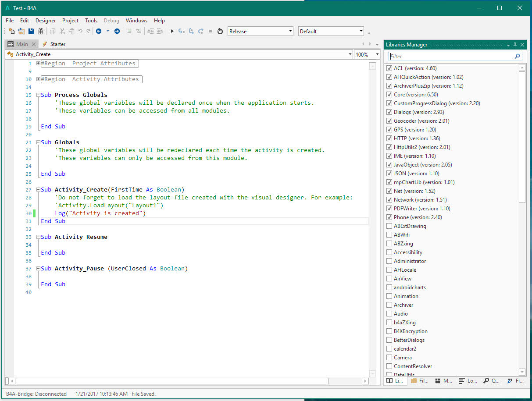Open the File menu
Viewport: 532px width, 401px height.
[10, 21]
